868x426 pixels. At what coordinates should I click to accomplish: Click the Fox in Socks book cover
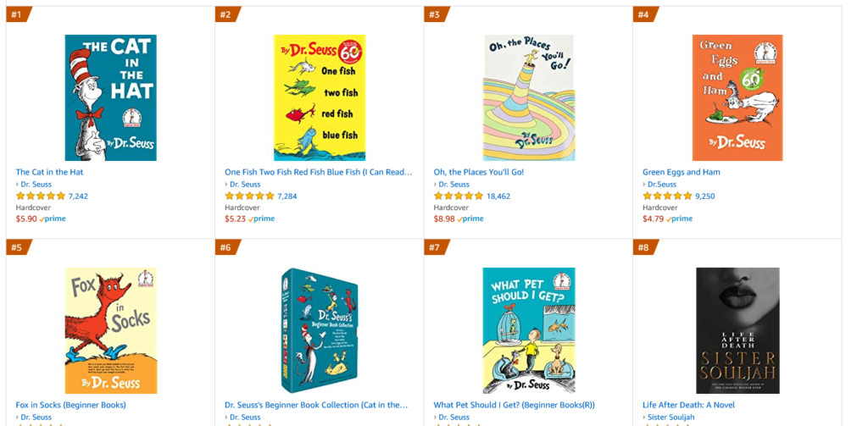coord(110,330)
